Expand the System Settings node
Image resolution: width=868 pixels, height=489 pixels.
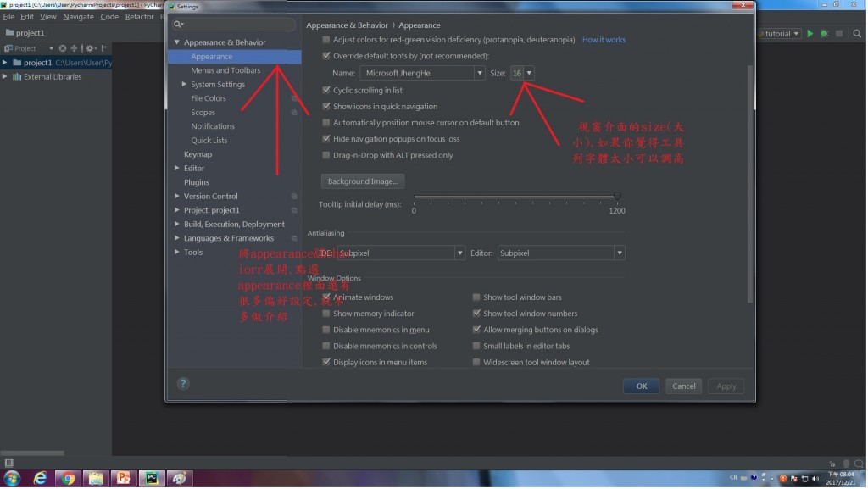click(x=184, y=85)
